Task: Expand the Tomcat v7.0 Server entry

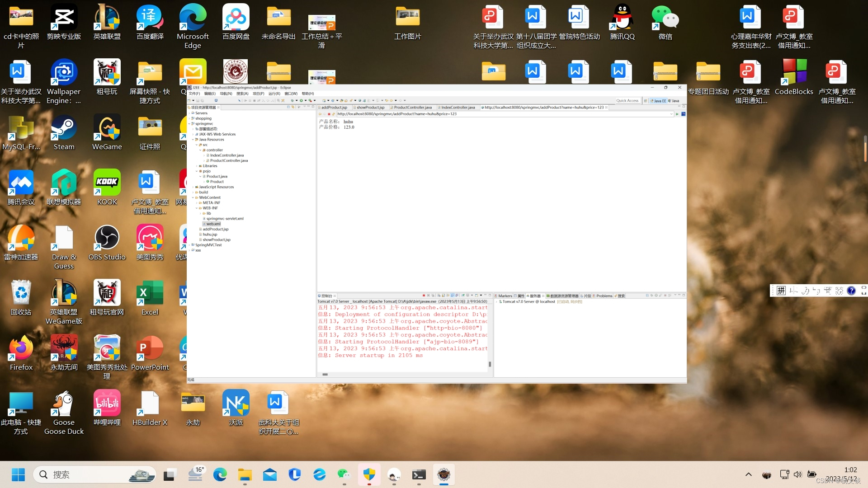Action: click(x=496, y=301)
